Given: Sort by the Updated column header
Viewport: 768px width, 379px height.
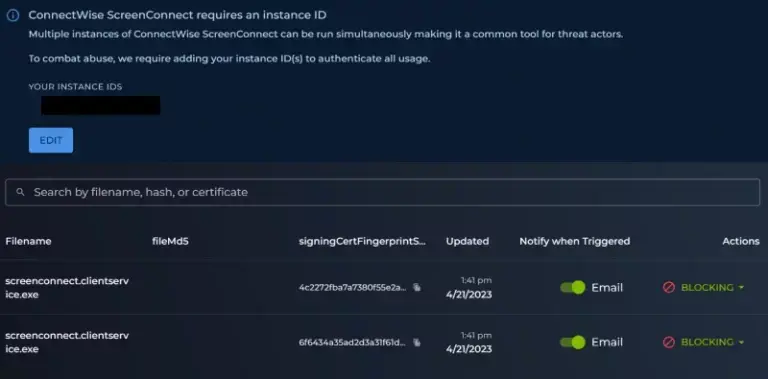Looking at the screenshot, I should pyautogui.click(x=467, y=241).
